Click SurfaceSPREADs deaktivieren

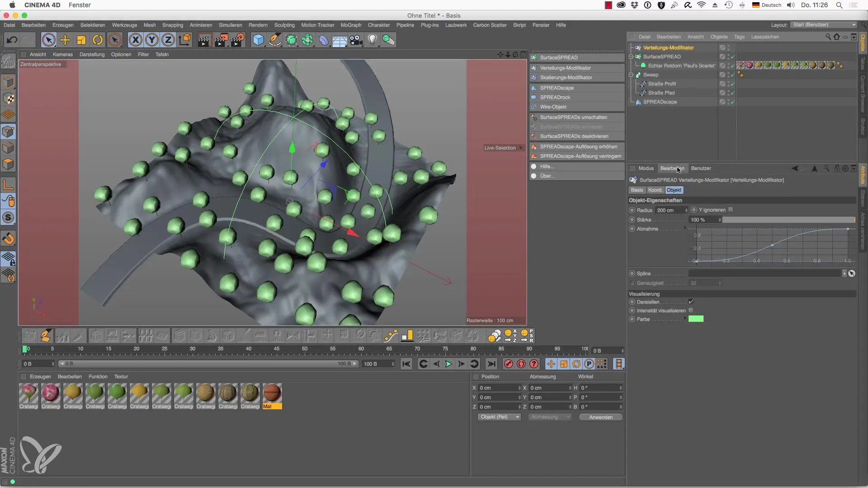pyautogui.click(x=577, y=136)
